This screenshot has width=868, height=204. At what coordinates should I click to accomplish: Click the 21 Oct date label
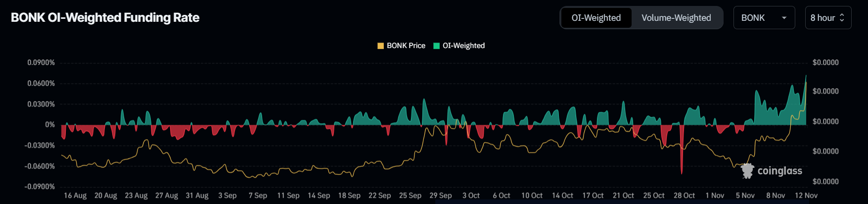[623, 196]
